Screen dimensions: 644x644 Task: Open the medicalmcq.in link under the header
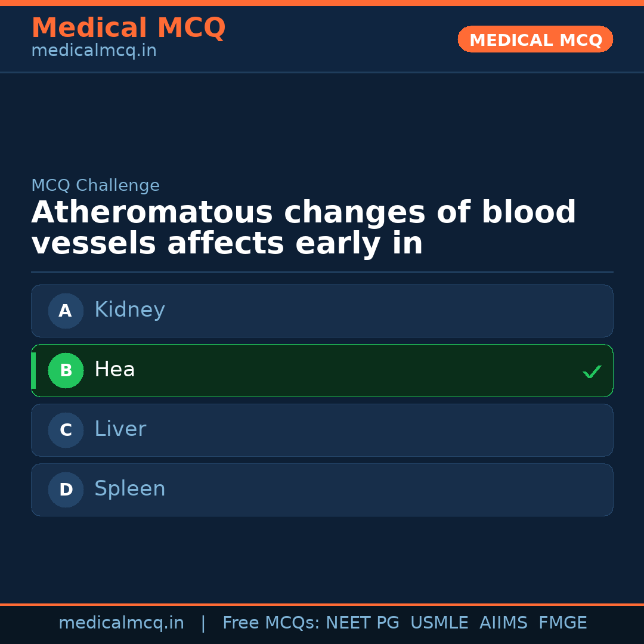point(94,50)
